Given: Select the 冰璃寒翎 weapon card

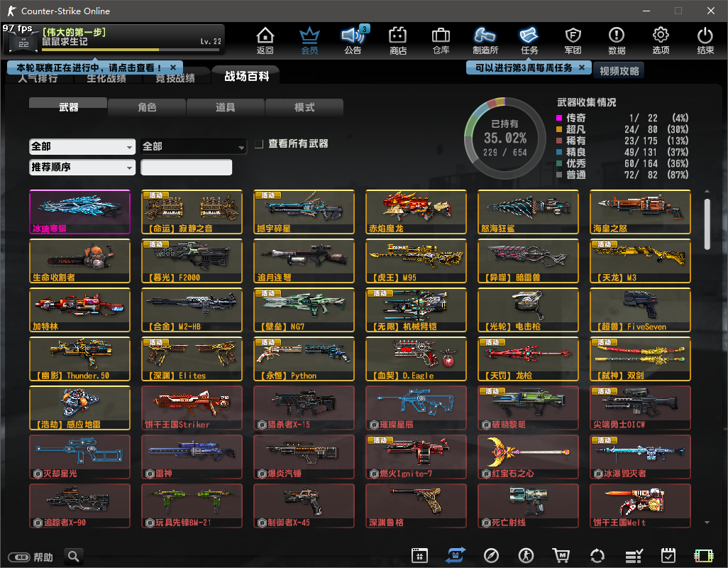Looking at the screenshot, I should point(80,212).
